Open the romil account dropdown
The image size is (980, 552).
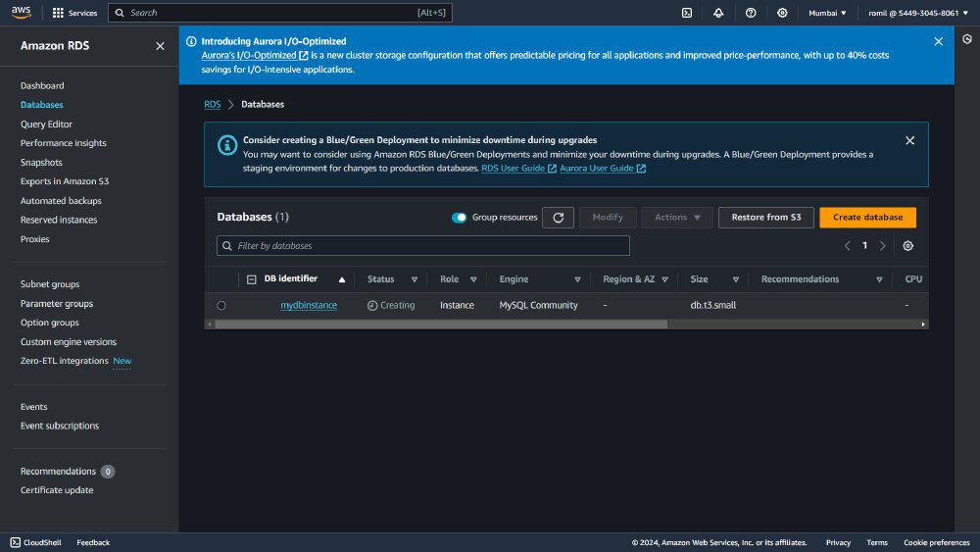point(917,13)
